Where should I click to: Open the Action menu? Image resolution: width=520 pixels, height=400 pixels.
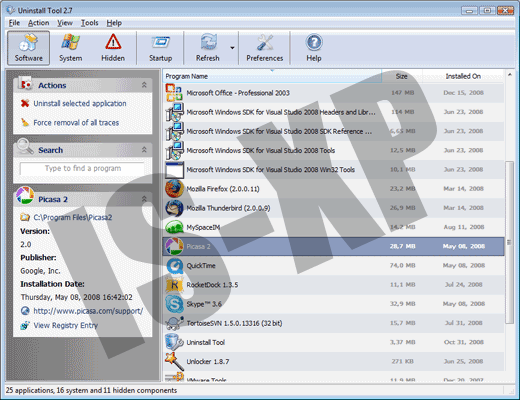38,23
